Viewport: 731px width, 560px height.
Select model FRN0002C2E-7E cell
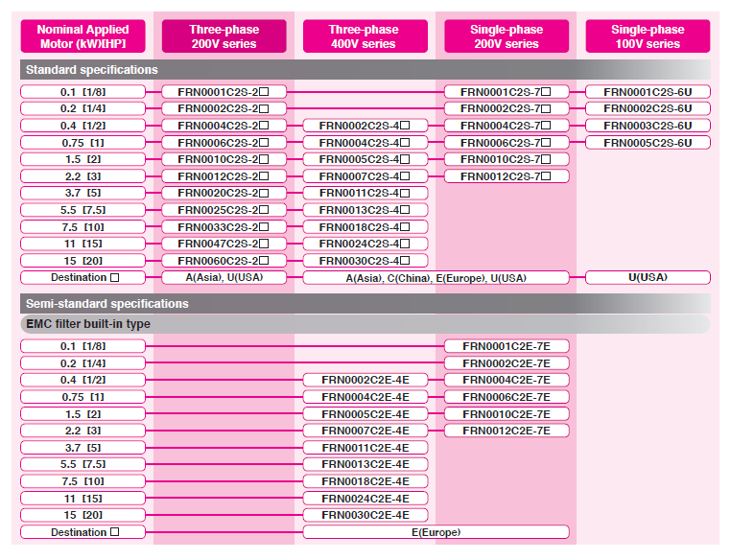pyautogui.click(x=507, y=362)
